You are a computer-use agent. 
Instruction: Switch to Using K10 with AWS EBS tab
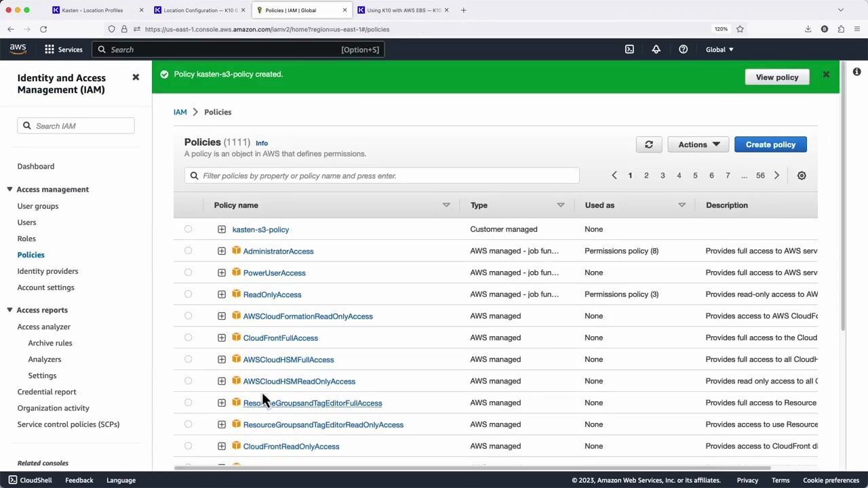(x=403, y=10)
